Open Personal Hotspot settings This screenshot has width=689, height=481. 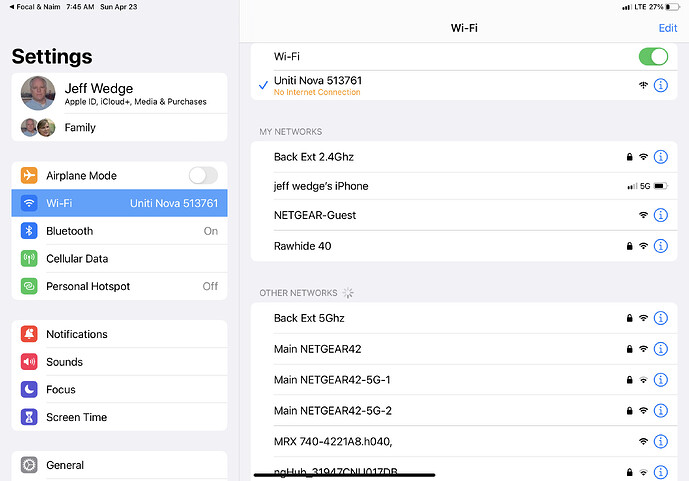pyautogui.click(x=120, y=286)
